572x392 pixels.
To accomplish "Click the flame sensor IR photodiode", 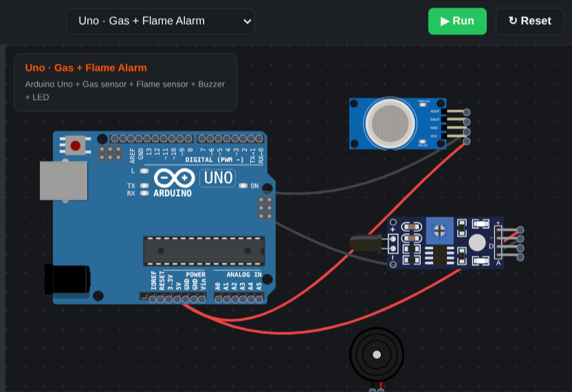I will tap(365, 243).
